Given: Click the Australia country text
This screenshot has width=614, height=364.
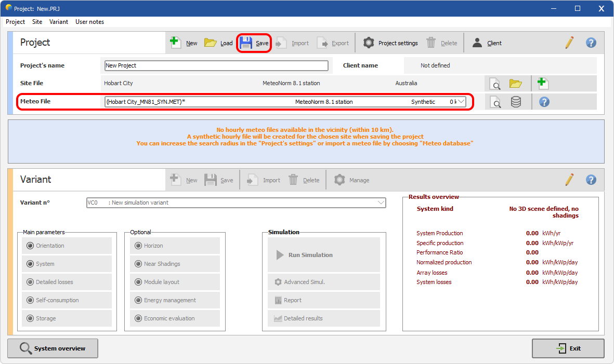Looking at the screenshot, I should click(x=406, y=83).
